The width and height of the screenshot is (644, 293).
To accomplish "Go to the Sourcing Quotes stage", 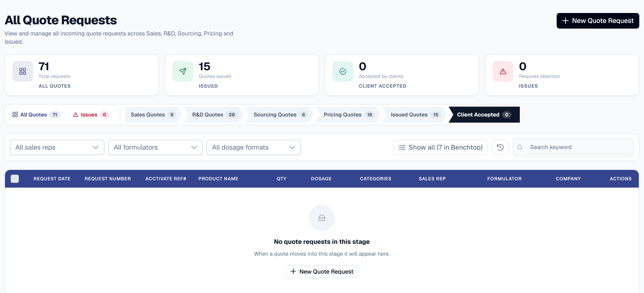I will [279, 115].
